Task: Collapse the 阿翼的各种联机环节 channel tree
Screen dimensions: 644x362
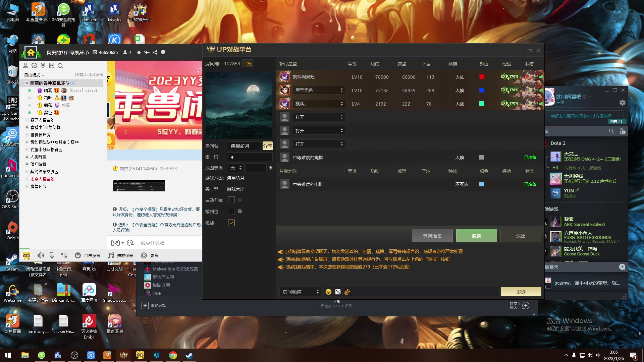Action: click(x=26, y=83)
